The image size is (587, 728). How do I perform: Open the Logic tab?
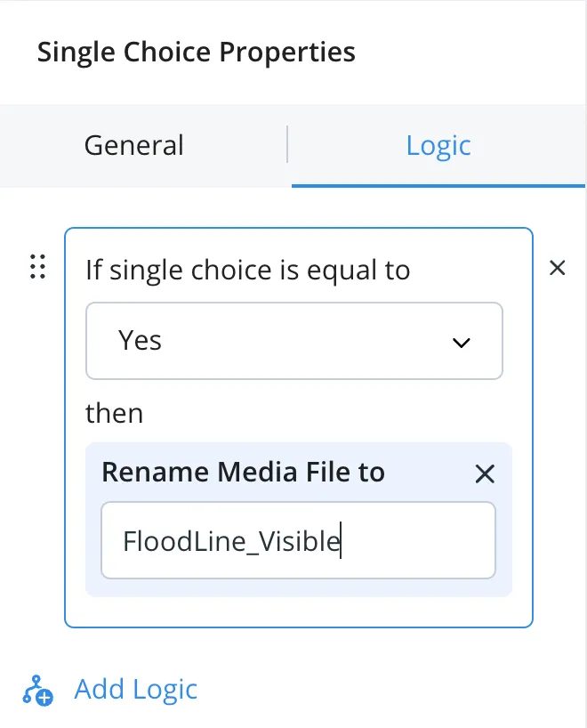tap(438, 145)
